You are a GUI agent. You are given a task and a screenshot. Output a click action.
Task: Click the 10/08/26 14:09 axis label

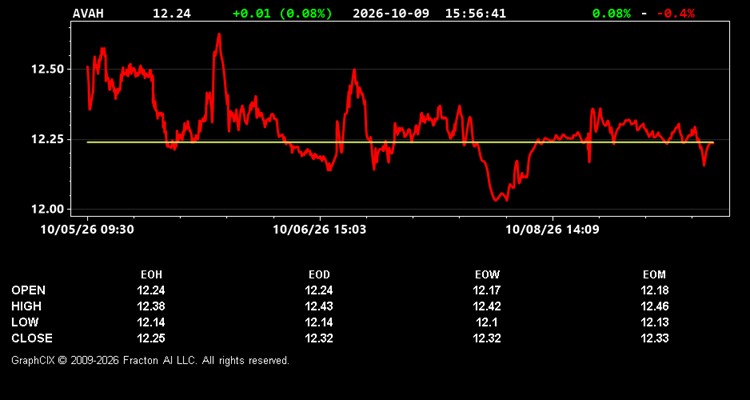552,229
